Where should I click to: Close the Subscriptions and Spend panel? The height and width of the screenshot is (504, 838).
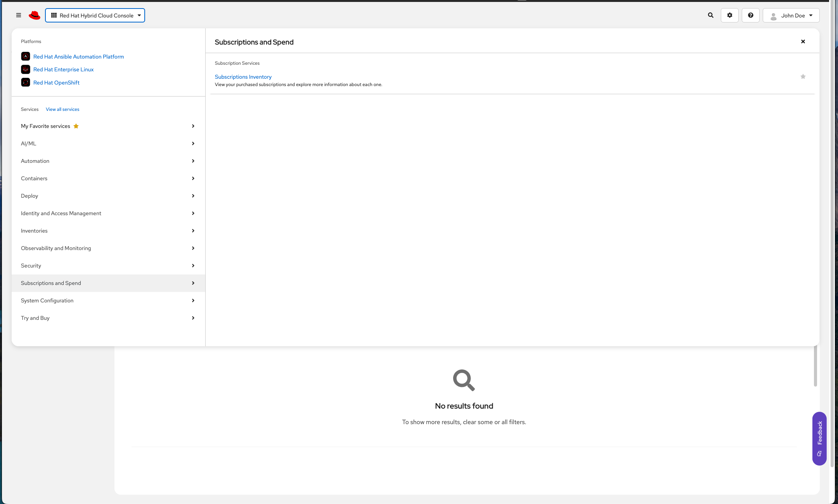[x=803, y=41]
